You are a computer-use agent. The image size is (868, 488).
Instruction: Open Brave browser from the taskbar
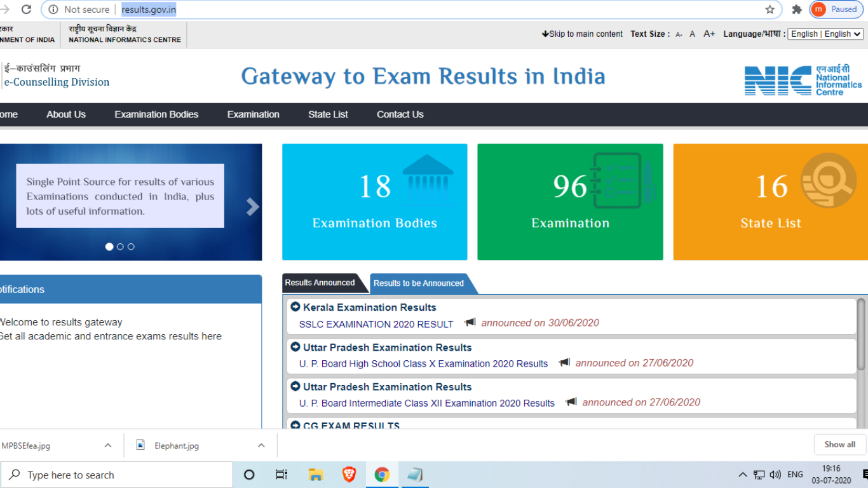pos(349,475)
